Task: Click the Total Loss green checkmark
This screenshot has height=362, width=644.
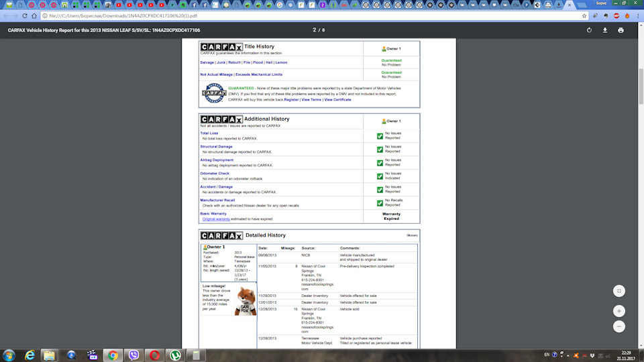Action: click(380, 136)
